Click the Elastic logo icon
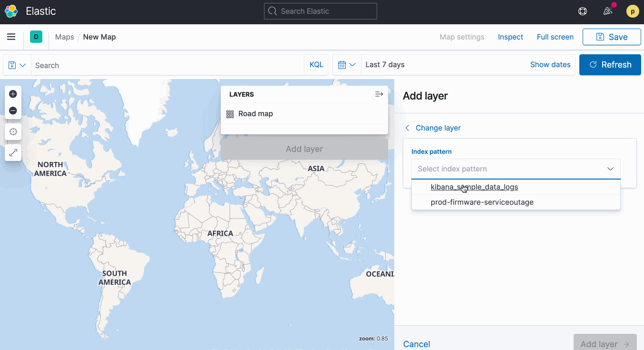The height and width of the screenshot is (350, 644). pyautogui.click(x=11, y=11)
